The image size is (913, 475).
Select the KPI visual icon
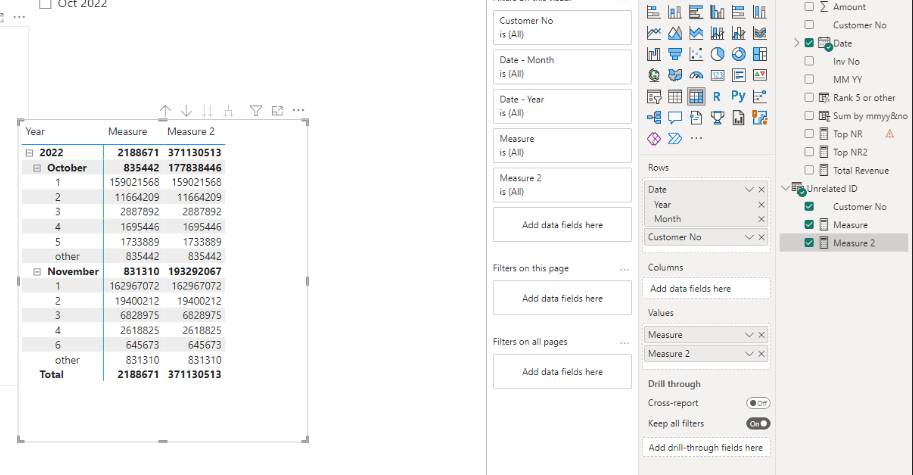coord(760,75)
